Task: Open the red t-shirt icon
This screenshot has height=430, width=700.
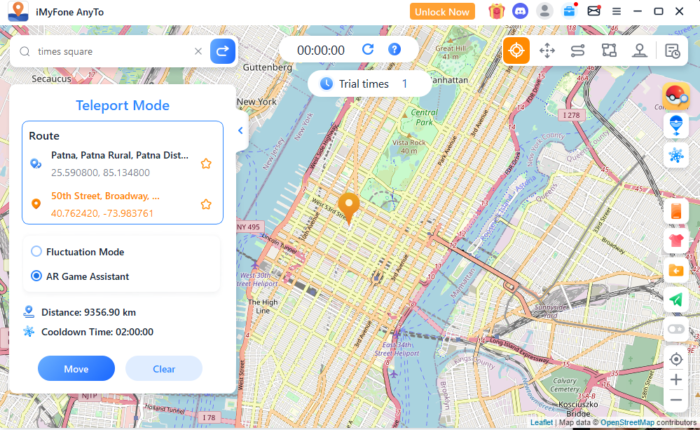Action: 676,241
